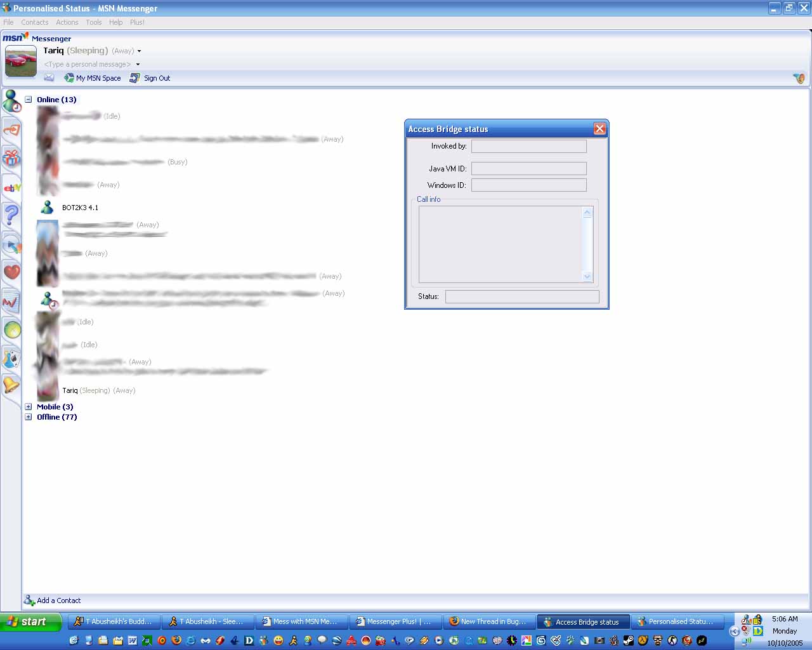Image resolution: width=812 pixels, height=650 pixels.
Task: Open the Contacts menu
Action: tap(34, 22)
